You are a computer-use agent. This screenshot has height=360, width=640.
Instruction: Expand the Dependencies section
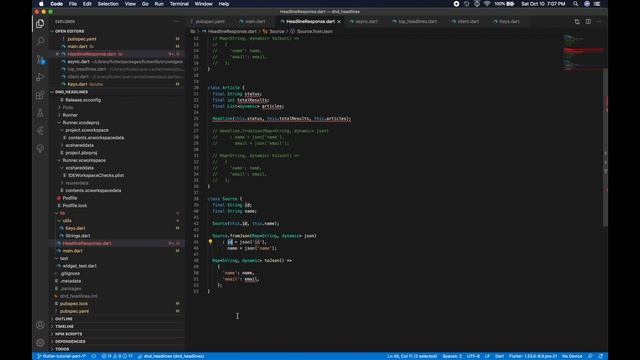[70, 342]
